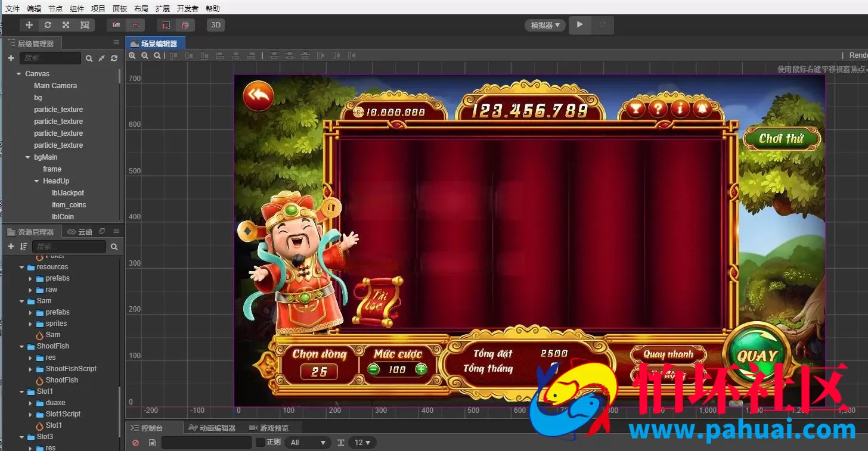Select the lblJackpot node
The image size is (868, 451).
(x=68, y=193)
